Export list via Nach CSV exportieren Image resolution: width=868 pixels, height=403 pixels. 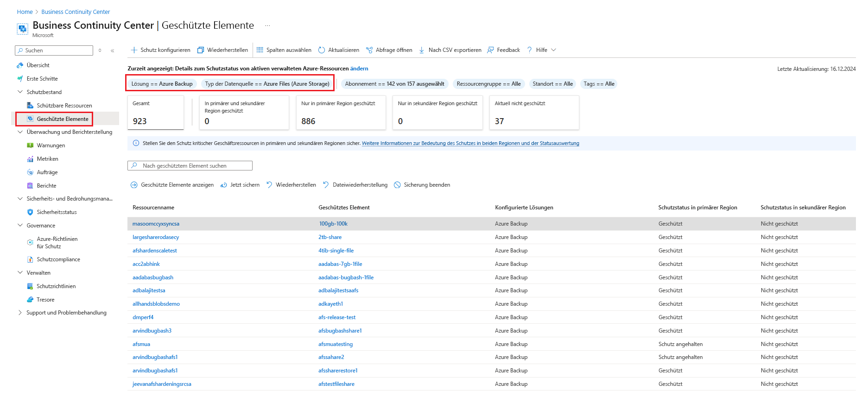pyautogui.click(x=450, y=50)
